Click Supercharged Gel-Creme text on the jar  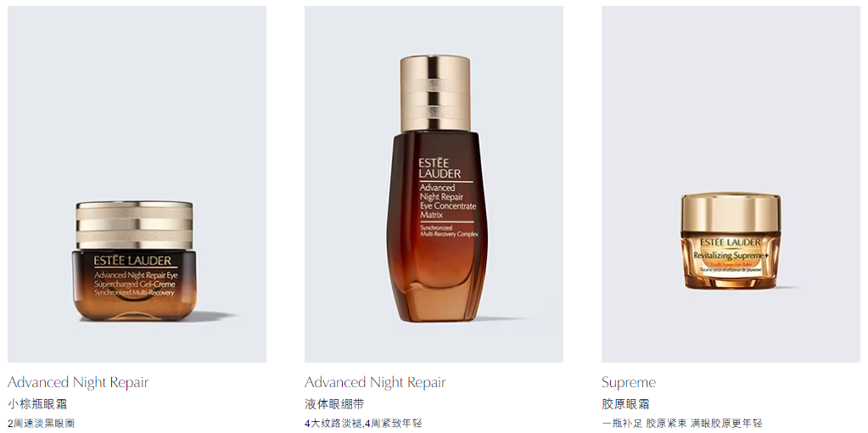[132, 283]
